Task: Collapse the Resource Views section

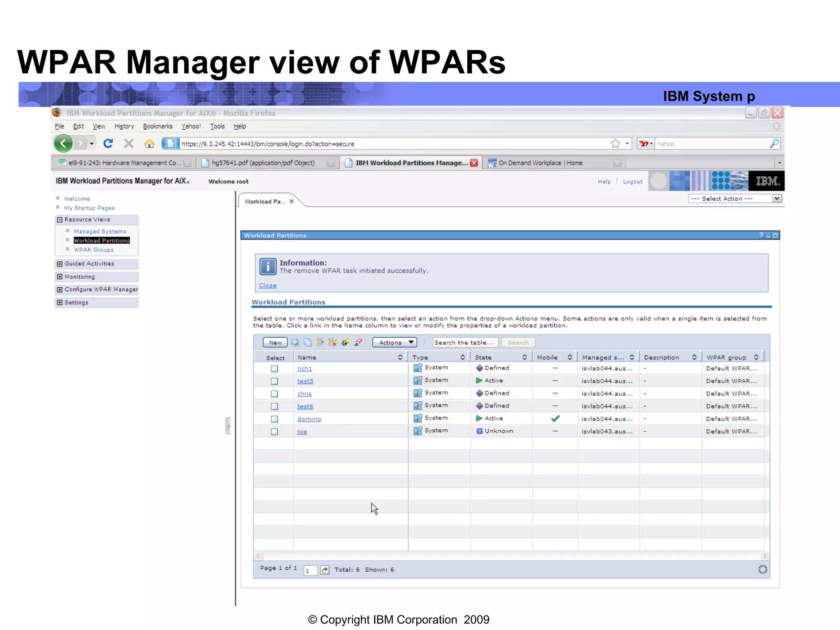Action: [x=59, y=220]
